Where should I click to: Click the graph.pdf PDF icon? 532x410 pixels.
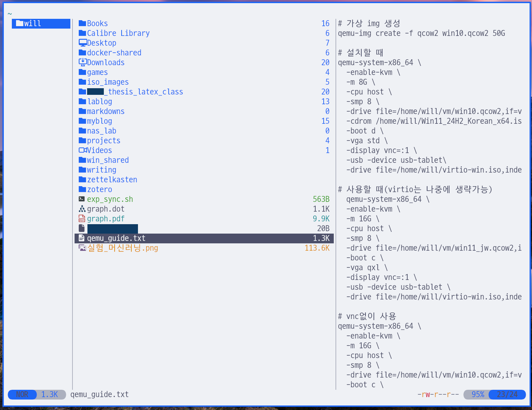click(82, 219)
